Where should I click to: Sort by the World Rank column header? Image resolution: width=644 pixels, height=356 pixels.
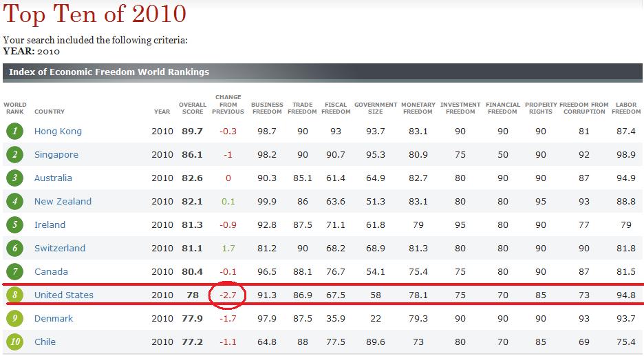(x=14, y=108)
